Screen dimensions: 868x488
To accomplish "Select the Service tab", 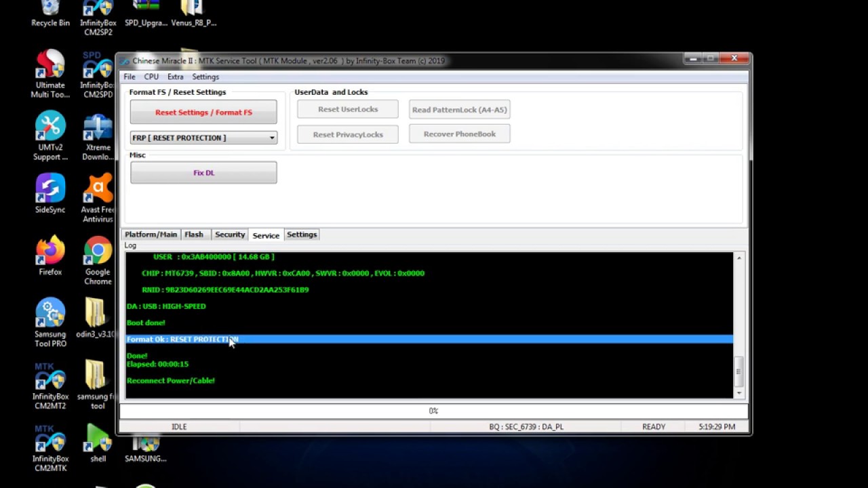I will [266, 235].
